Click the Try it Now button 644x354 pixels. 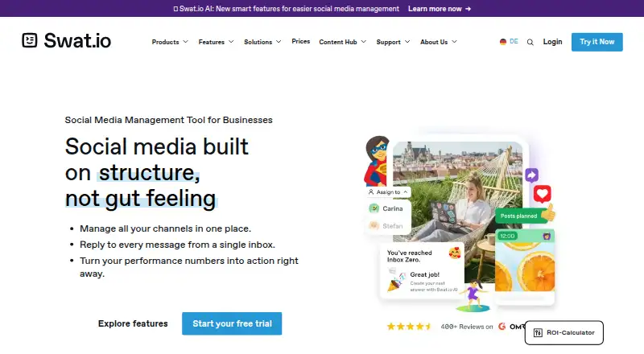coord(597,42)
